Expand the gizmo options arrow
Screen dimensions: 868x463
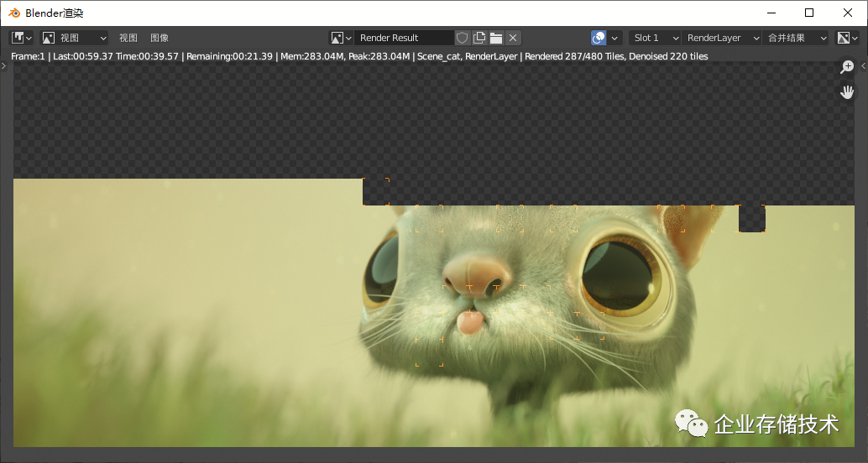614,38
